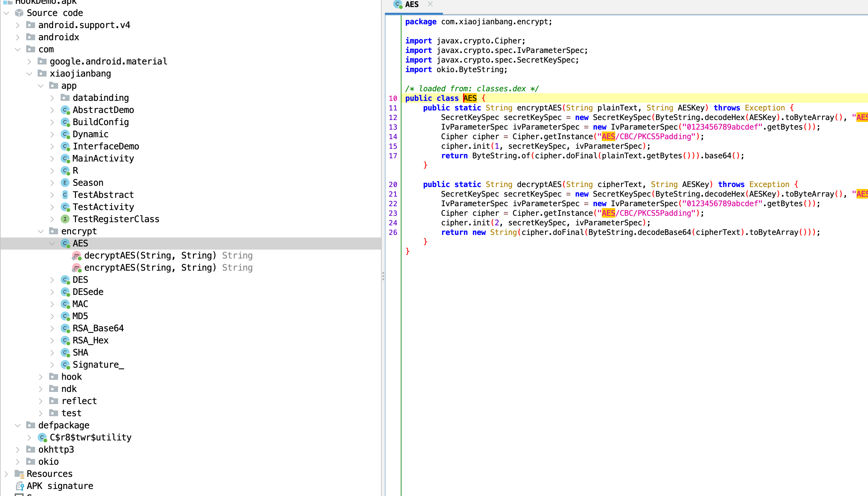Switch to the AES editor tab
Image resolution: width=868 pixels, height=496 pixels.
pos(411,5)
